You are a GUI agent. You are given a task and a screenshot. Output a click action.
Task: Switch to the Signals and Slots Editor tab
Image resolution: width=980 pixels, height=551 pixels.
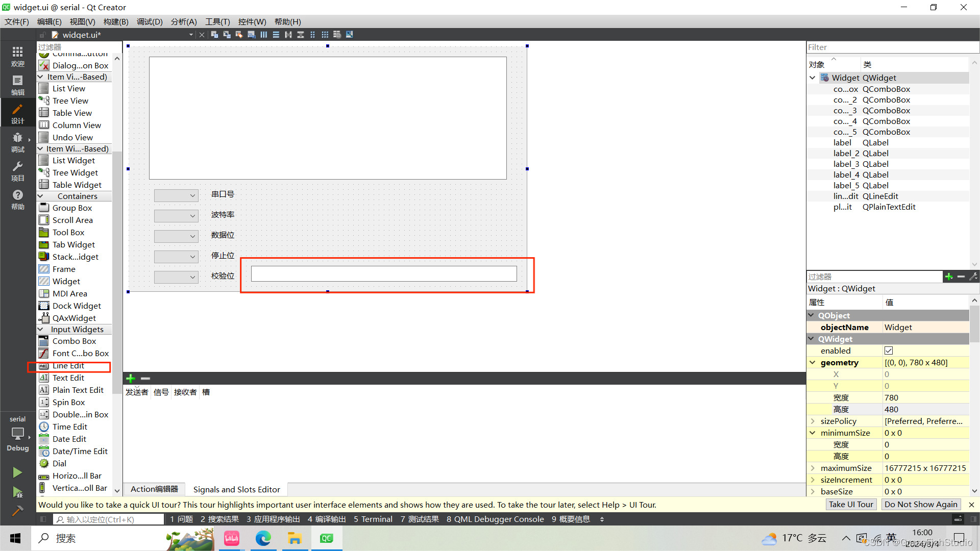(x=236, y=489)
